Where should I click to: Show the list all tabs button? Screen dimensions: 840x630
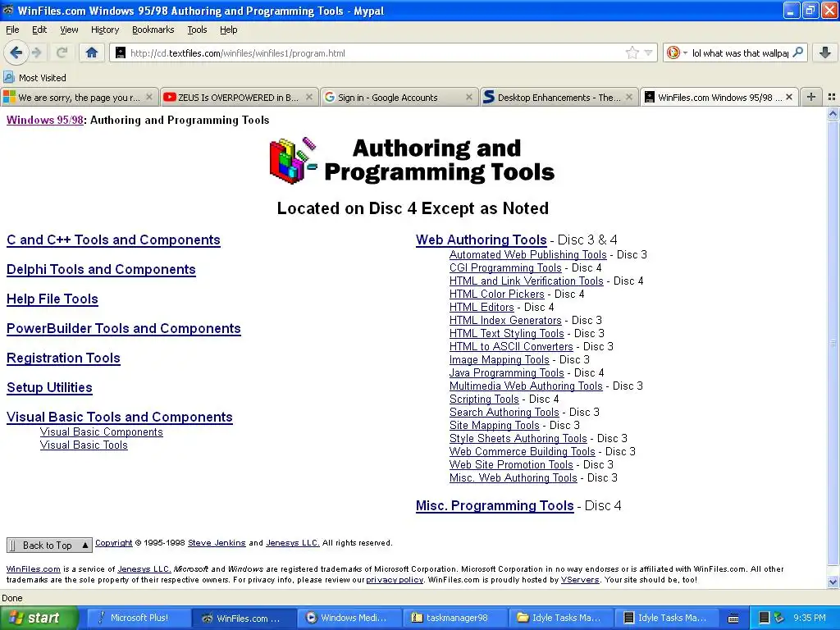(832, 97)
